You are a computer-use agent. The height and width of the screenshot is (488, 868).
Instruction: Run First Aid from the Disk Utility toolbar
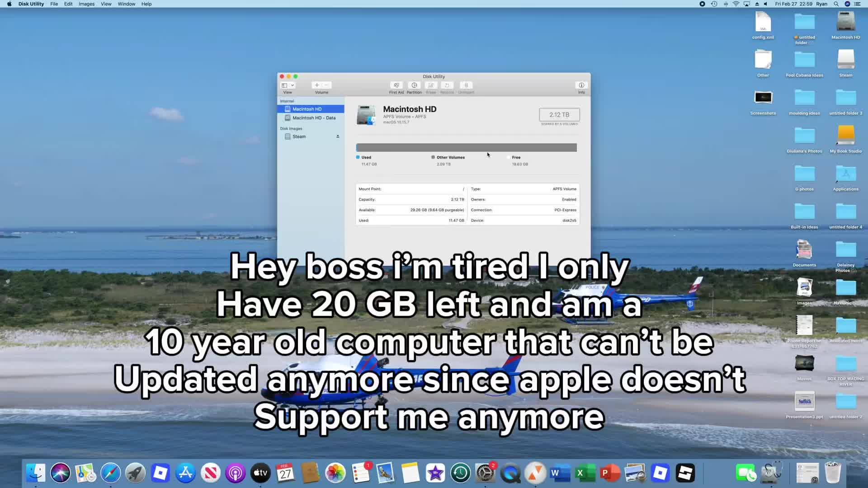(x=396, y=85)
